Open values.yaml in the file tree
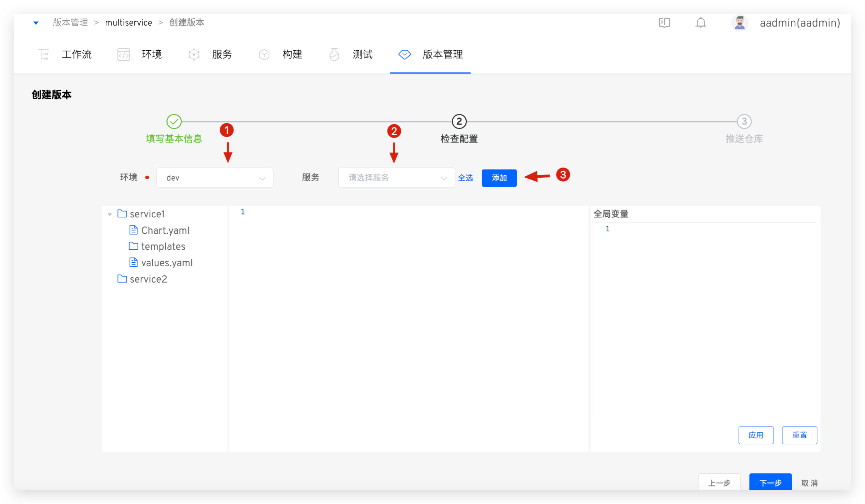 point(166,263)
